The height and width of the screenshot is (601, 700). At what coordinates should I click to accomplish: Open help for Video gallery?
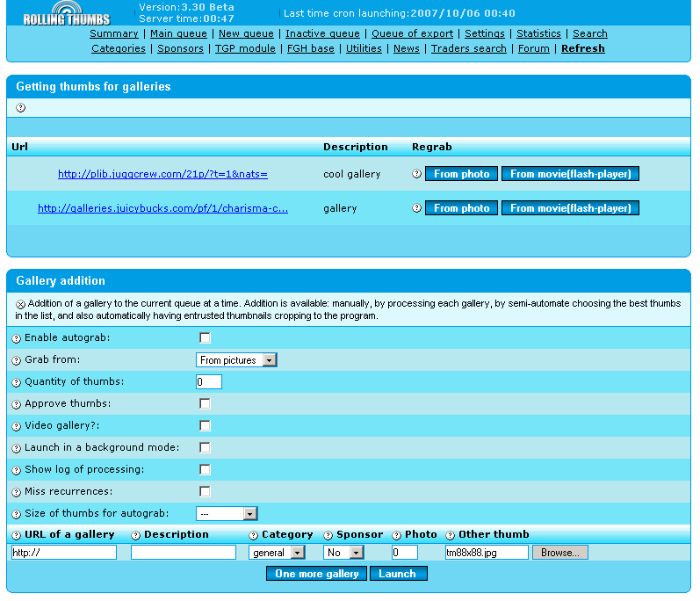click(17, 426)
